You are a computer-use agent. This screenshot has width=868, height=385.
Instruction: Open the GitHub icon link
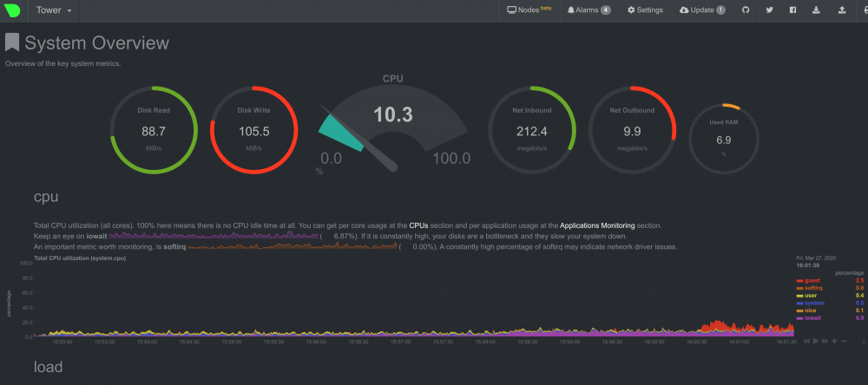pos(746,10)
